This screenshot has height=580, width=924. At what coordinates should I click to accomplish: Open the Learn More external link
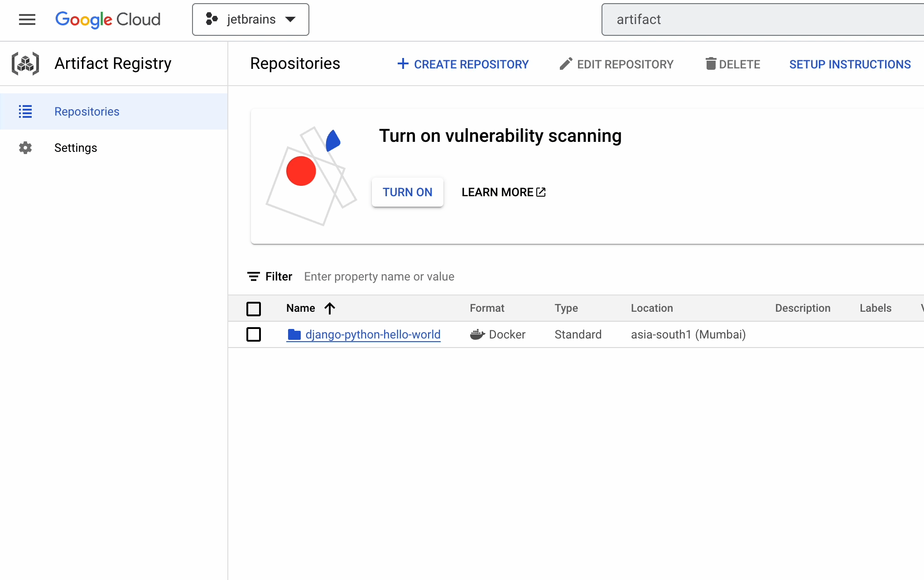point(503,192)
